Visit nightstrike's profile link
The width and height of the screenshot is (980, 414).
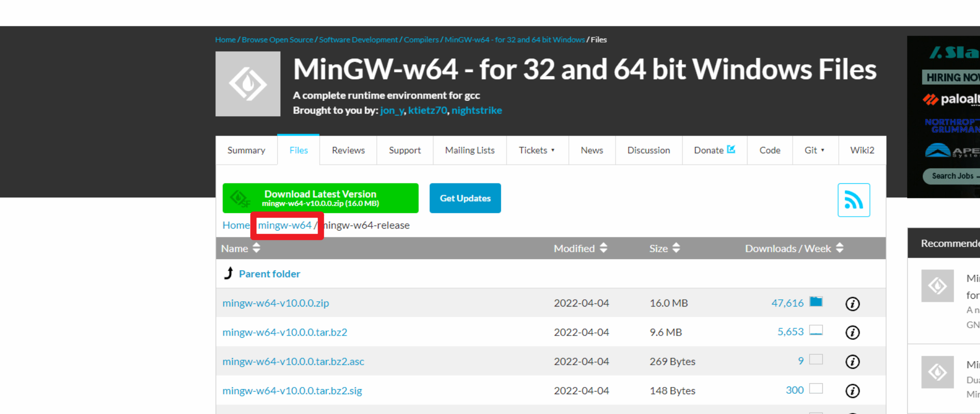tap(477, 110)
